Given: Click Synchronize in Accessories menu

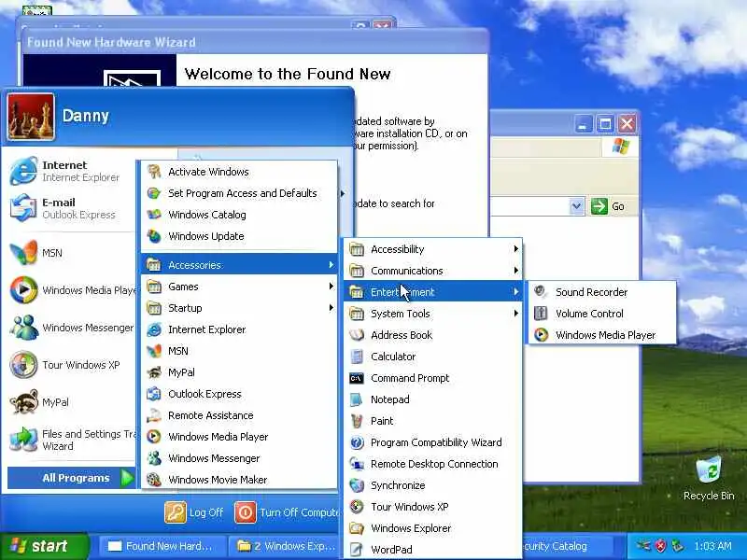Looking at the screenshot, I should tap(433, 485).
